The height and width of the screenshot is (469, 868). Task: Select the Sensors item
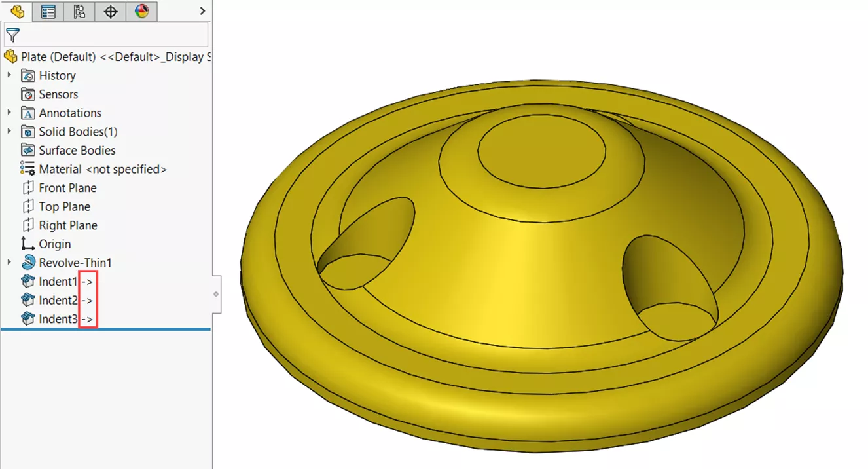click(x=58, y=94)
